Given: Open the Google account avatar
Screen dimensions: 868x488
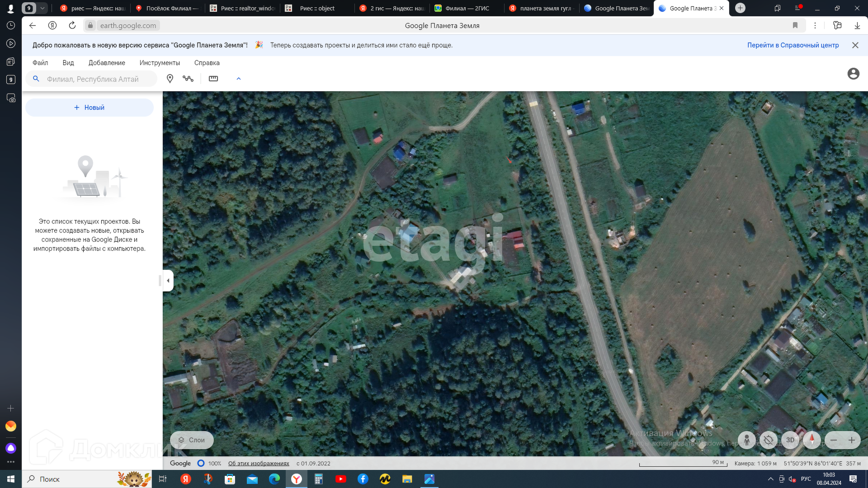Looking at the screenshot, I should (853, 74).
